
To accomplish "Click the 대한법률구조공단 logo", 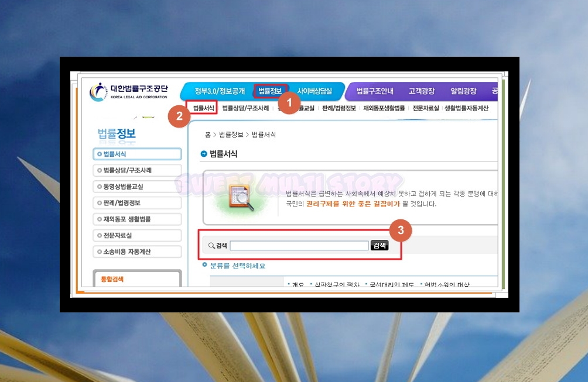I will point(128,92).
